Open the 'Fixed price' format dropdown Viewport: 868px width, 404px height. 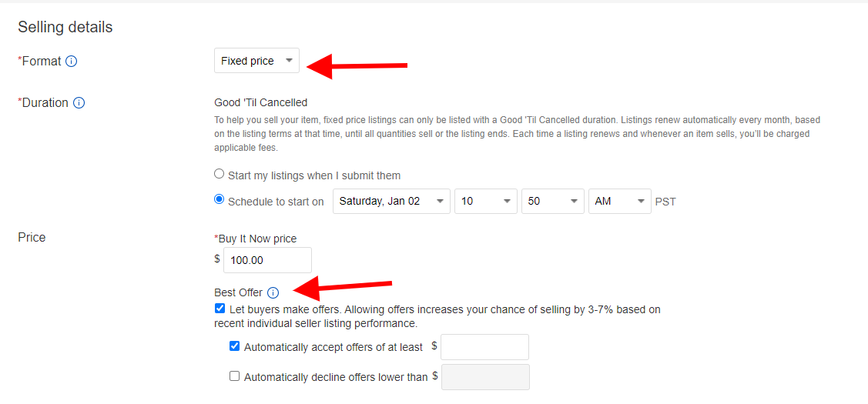click(257, 61)
